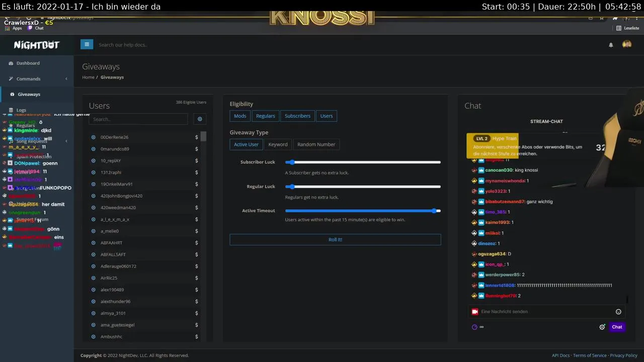Select Active User giveaway type
Viewport: 644px width, 362px height.
coord(246,144)
